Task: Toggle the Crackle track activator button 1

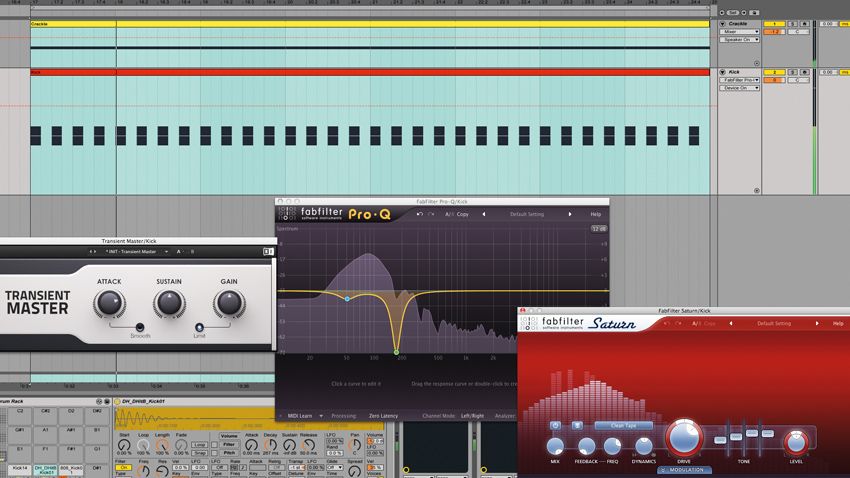Action: [774, 24]
